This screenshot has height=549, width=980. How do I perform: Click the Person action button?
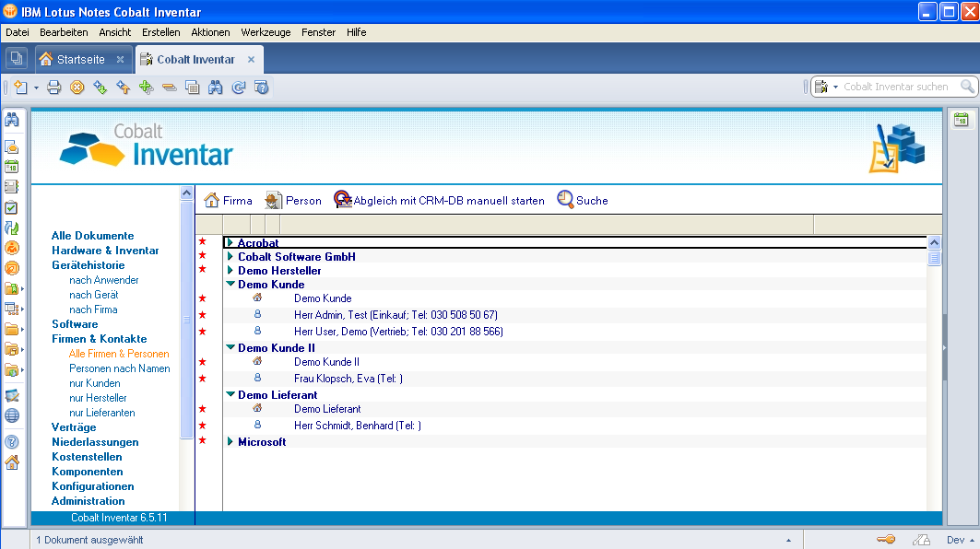[293, 201]
